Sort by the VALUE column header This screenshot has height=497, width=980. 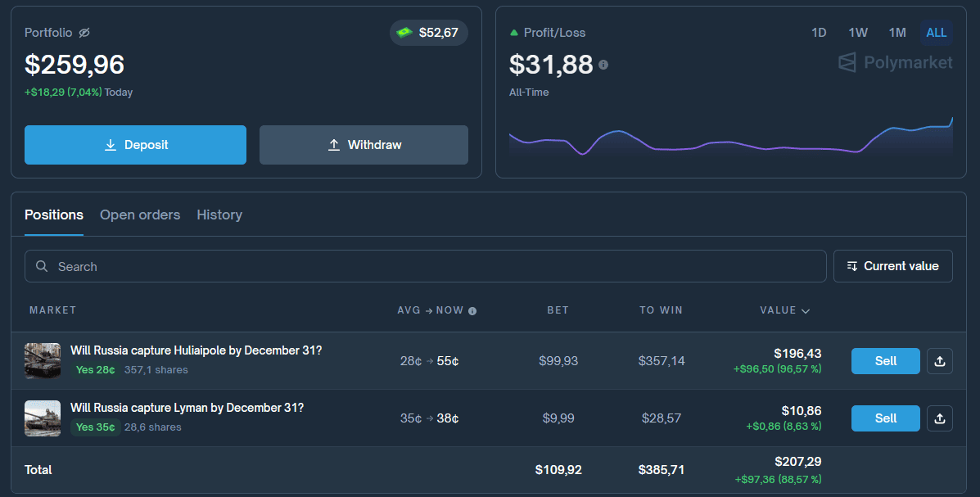(x=784, y=310)
